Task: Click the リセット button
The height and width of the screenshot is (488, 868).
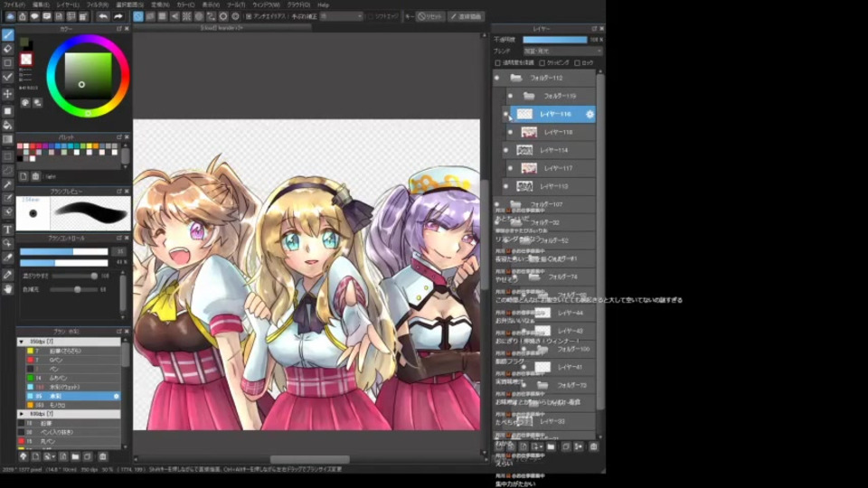Action: 432,16
